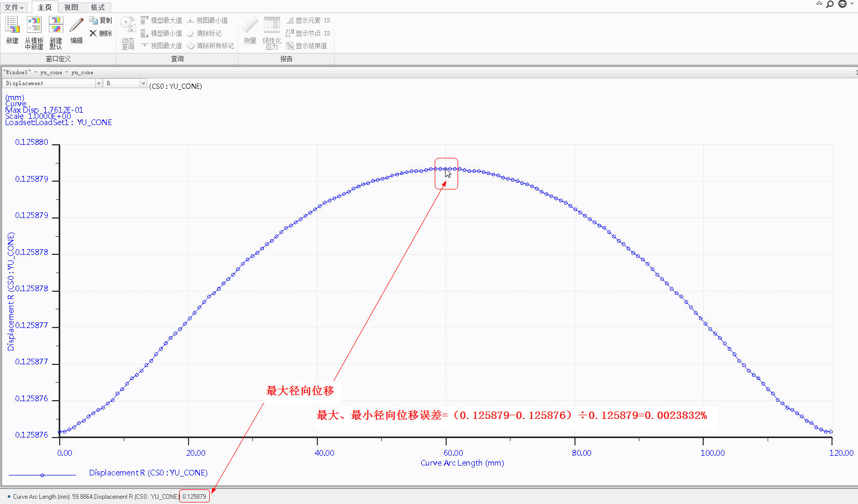Switch to the 主页 tab

tap(45, 7)
